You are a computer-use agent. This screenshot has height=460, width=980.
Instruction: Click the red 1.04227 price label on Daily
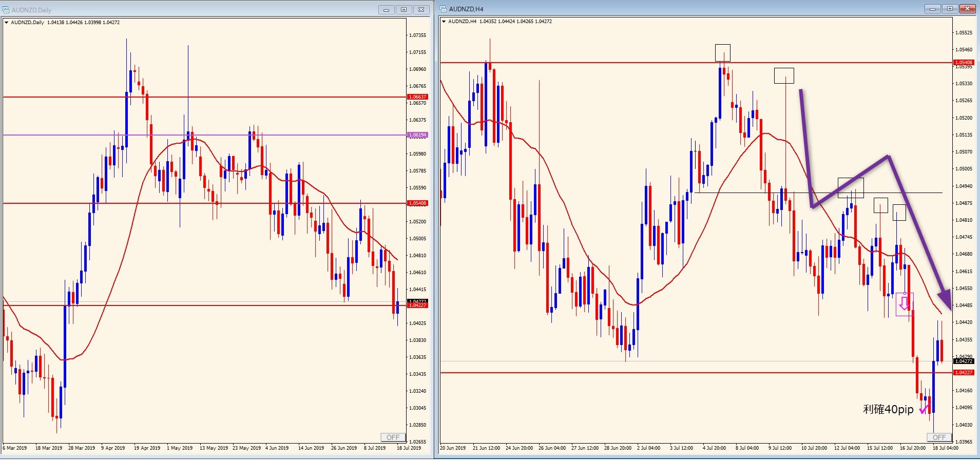(x=417, y=305)
